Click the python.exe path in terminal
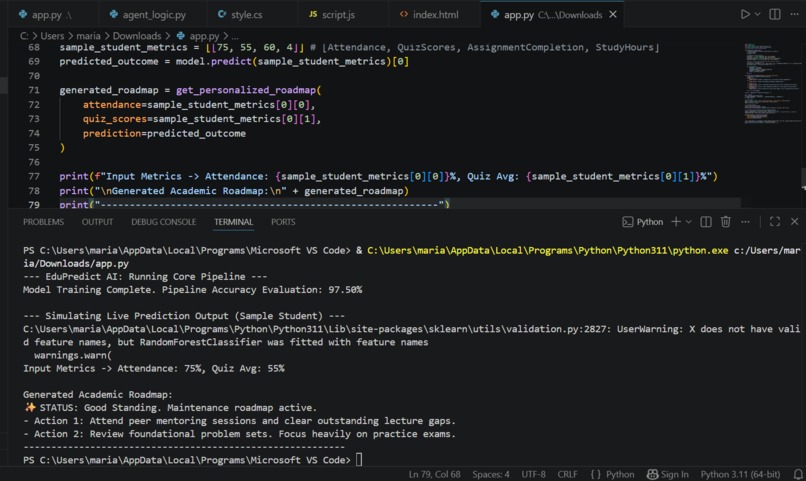806x481 pixels. coord(547,250)
